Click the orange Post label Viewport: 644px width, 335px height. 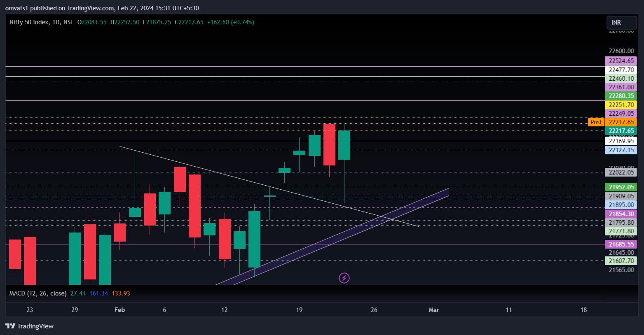pyautogui.click(x=596, y=122)
